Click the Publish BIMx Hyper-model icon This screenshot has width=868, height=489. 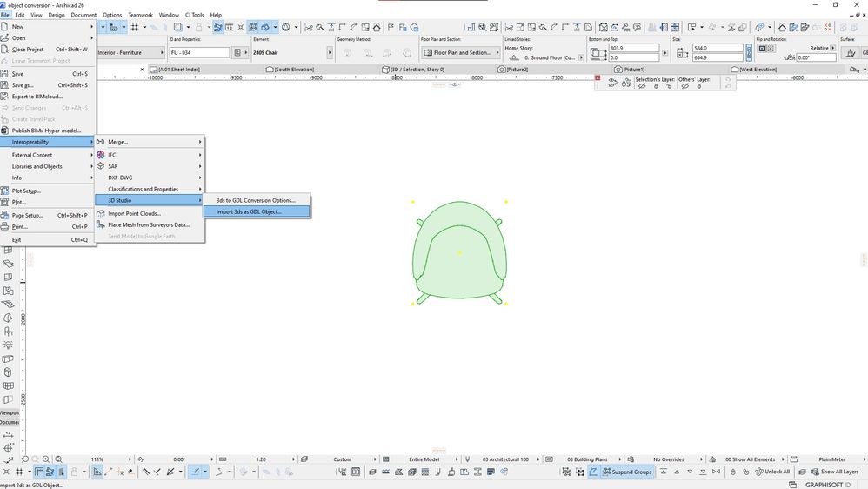coord(5,131)
